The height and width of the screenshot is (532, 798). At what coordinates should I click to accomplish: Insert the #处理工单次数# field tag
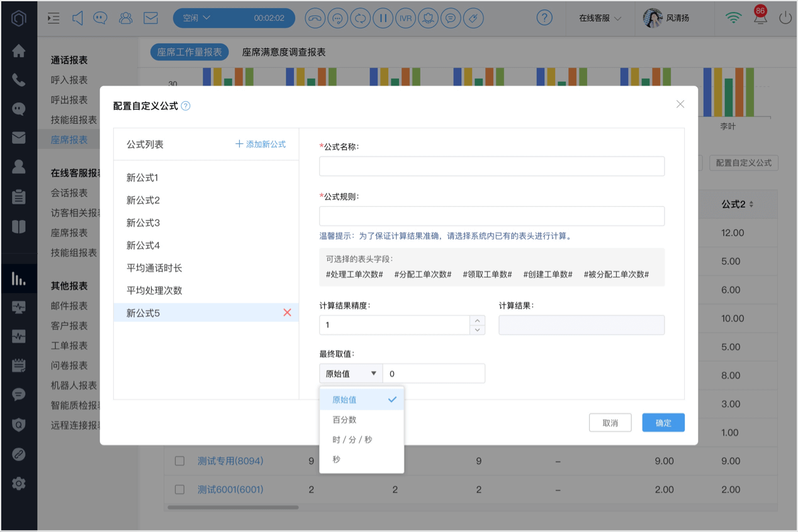tap(354, 274)
